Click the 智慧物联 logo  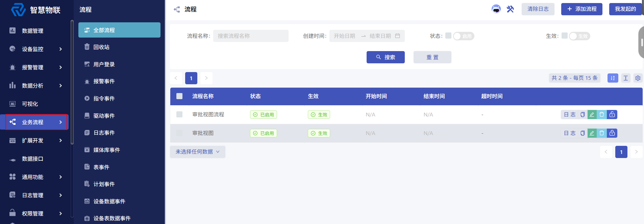tap(36, 10)
